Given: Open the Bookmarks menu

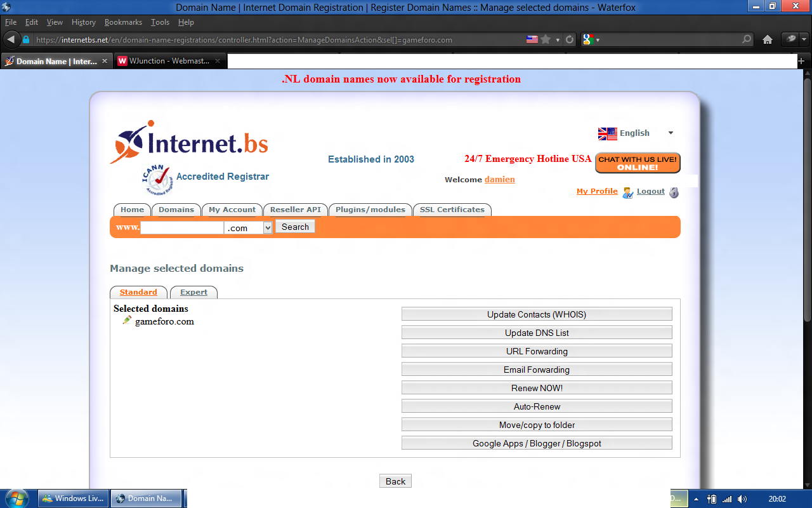Looking at the screenshot, I should (x=124, y=22).
